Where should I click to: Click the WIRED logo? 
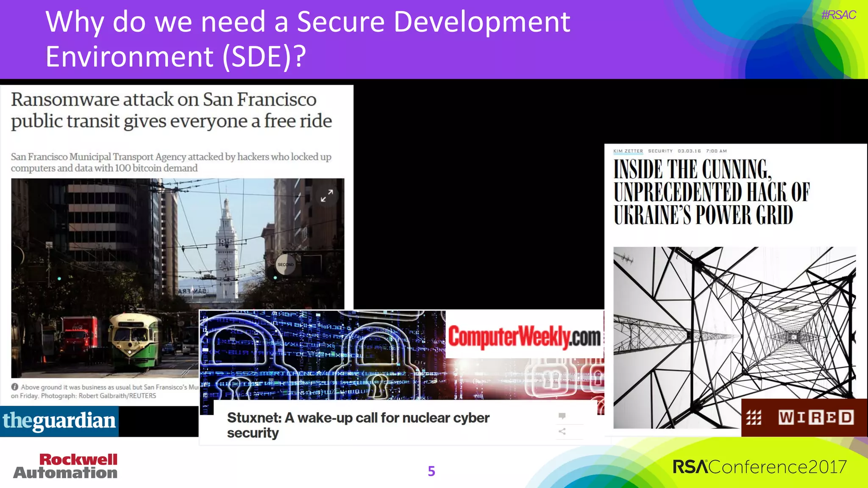click(x=816, y=418)
